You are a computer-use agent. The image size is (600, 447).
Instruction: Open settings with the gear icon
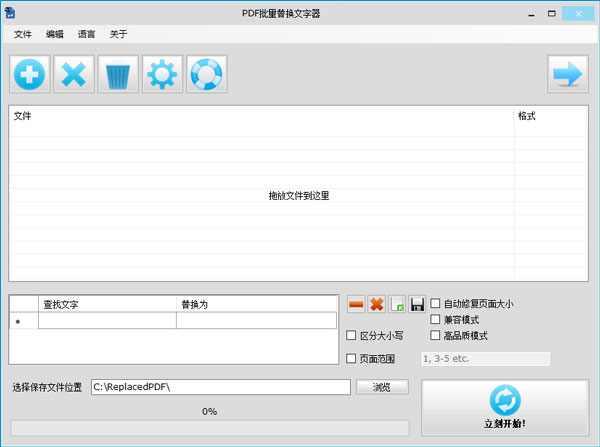point(162,74)
